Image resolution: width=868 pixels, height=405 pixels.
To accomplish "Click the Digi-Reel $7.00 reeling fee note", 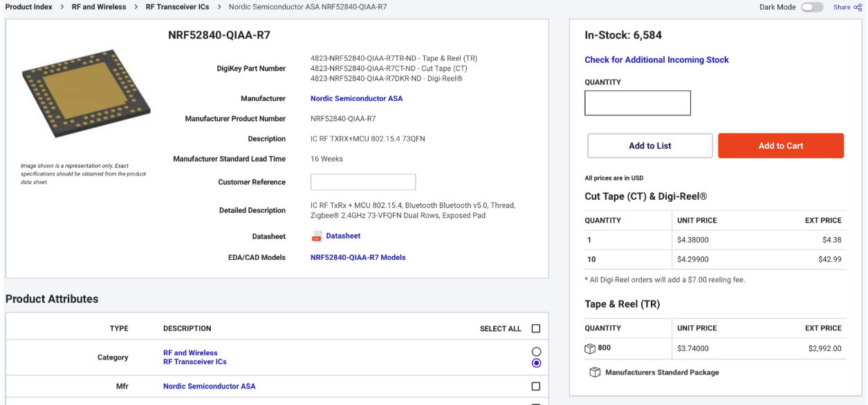I will tap(665, 280).
